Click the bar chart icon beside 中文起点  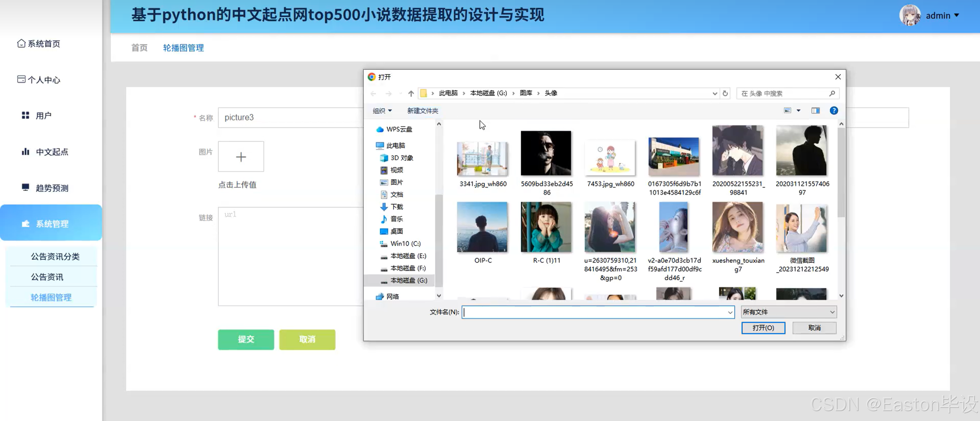click(25, 152)
